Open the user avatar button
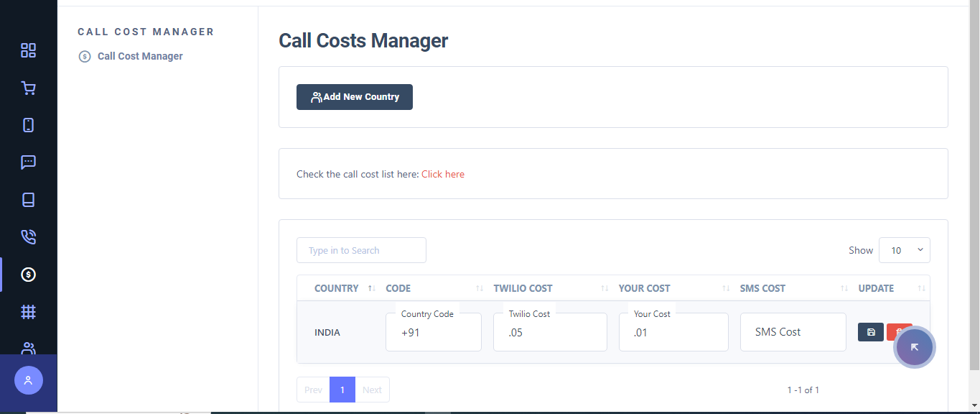Image resolution: width=980 pixels, height=414 pixels. pyautogui.click(x=27, y=379)
